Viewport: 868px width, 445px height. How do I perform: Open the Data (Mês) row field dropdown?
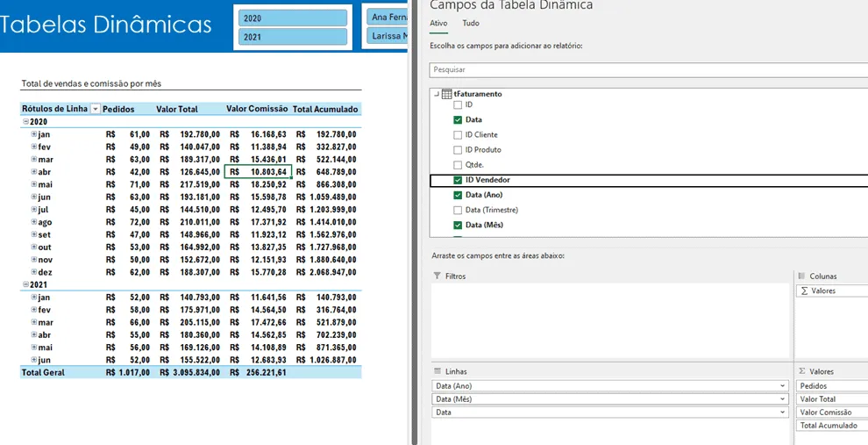[x=782, y=399]
